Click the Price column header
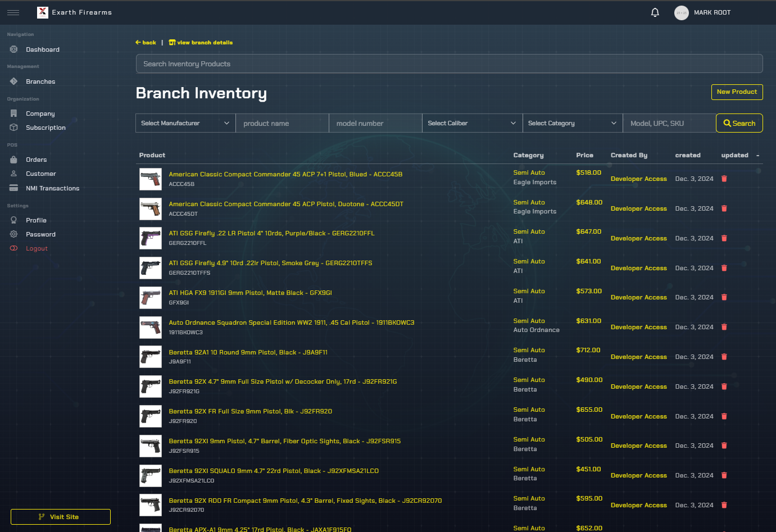The width and height of the screenshot is (776, 532). tap(584, 155)
